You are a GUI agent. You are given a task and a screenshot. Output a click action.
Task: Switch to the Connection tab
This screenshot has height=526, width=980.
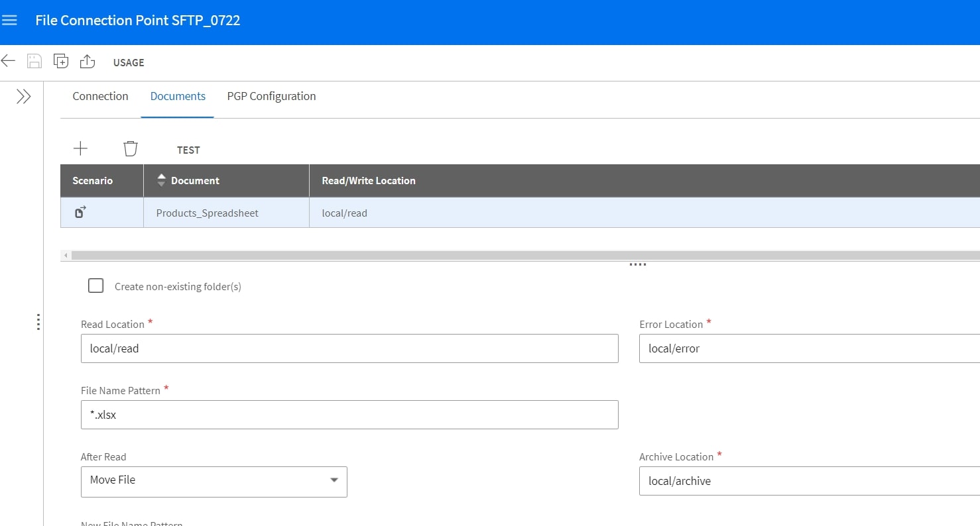100,96
